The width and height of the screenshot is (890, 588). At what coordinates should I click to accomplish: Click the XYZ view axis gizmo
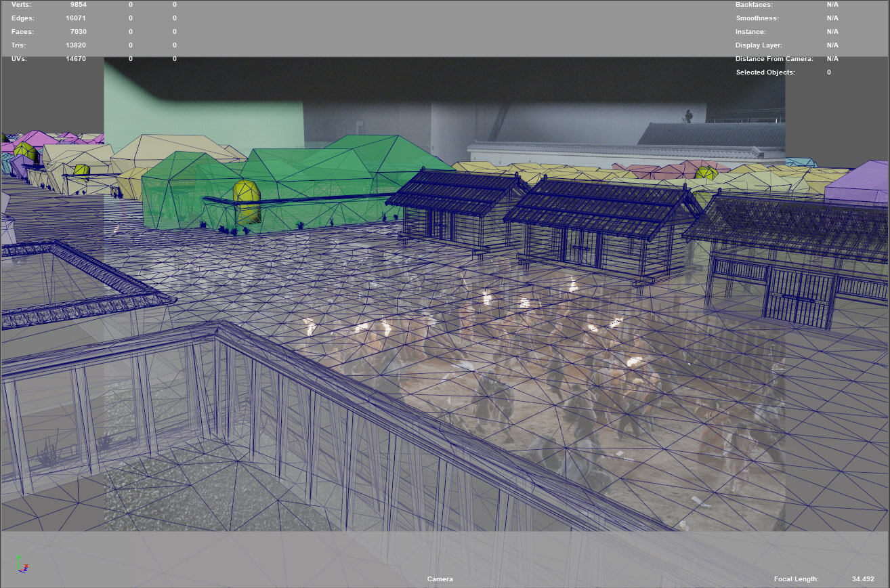tap(22, 566)
